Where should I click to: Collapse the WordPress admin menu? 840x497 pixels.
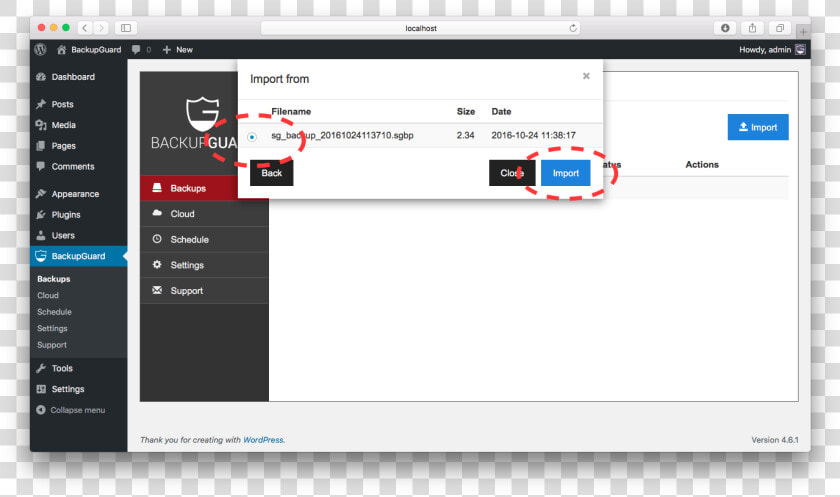[71, 410]
